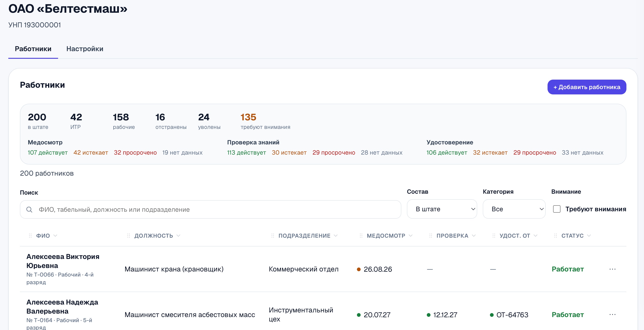Click certificate number ОТ-64763

pos(512,315)
